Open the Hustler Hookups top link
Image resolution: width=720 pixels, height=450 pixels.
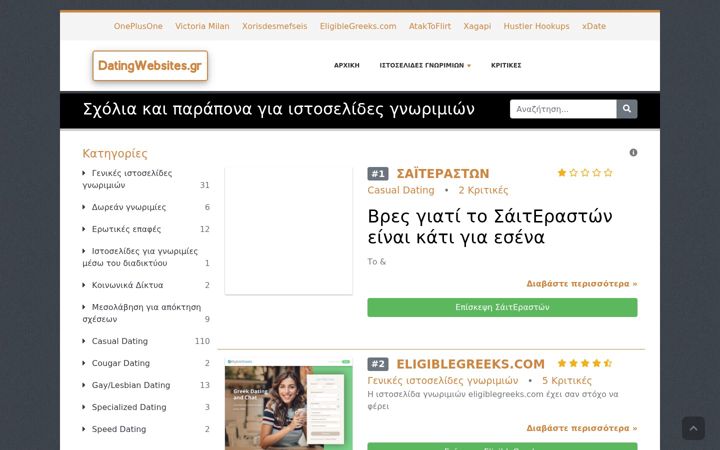tap(536, 26)
